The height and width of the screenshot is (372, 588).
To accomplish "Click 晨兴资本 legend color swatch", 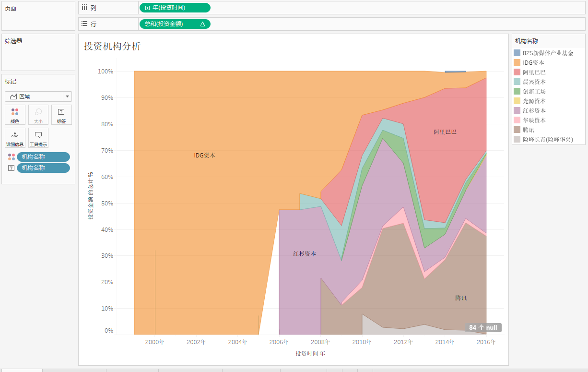I will click(517, 82).
